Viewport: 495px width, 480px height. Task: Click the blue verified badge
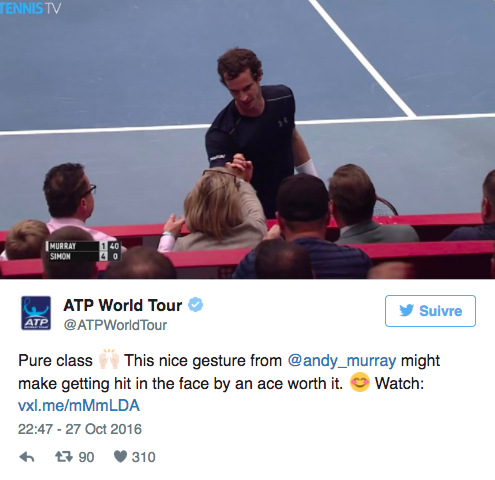(196, 305)
